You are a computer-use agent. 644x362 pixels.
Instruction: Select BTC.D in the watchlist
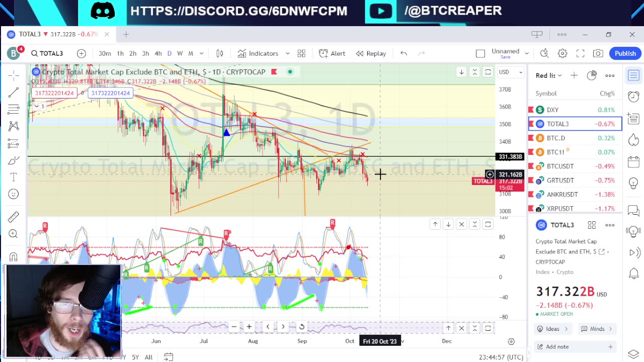point(575,138)
